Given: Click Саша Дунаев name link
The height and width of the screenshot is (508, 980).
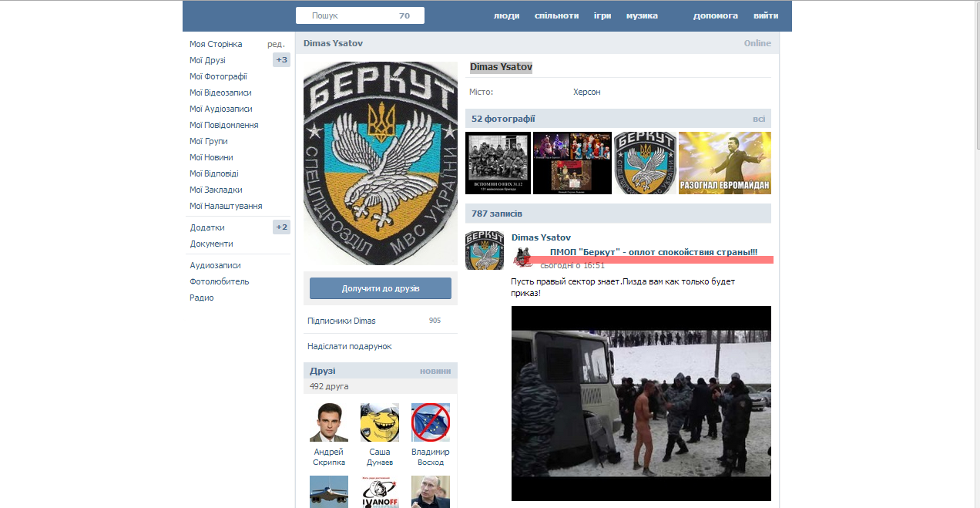Looking at the screenshot, I should [380, 457].
